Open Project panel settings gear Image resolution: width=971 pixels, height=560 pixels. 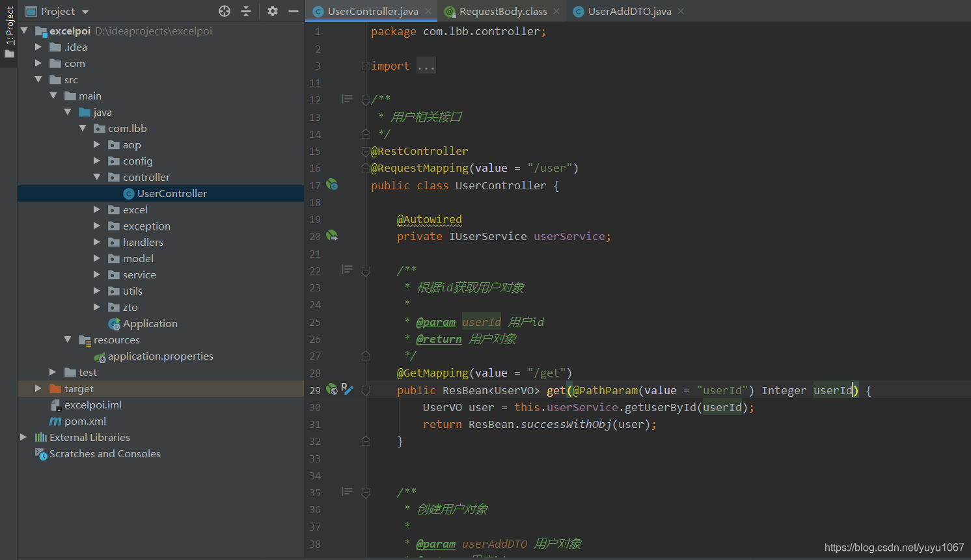pos(273,11)
